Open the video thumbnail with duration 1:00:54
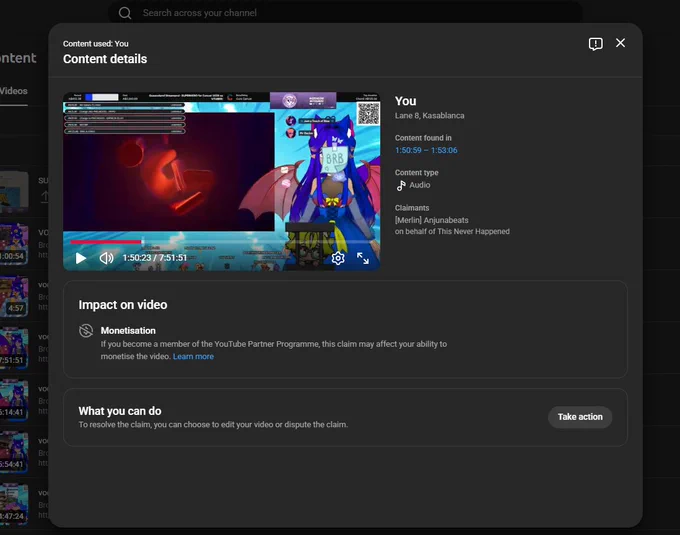Image resolution: width=680 pixels, height=535 pixels. coord(14,244)
